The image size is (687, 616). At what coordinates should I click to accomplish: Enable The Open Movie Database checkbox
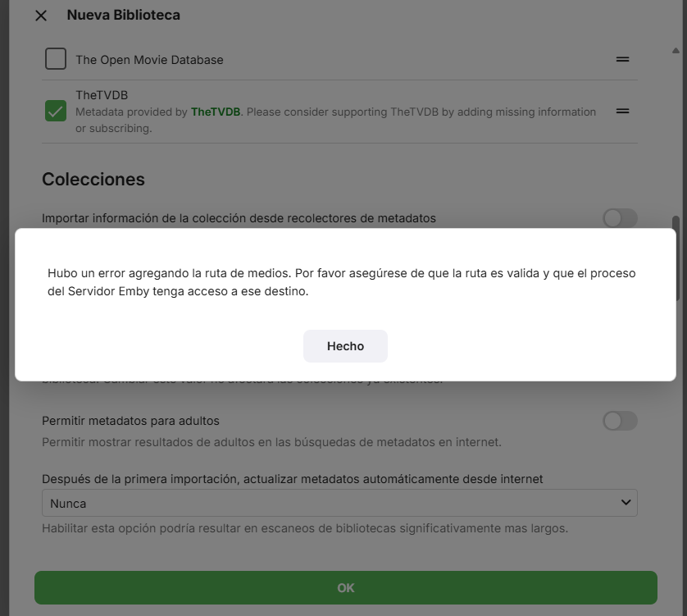[x=56, y=59]
